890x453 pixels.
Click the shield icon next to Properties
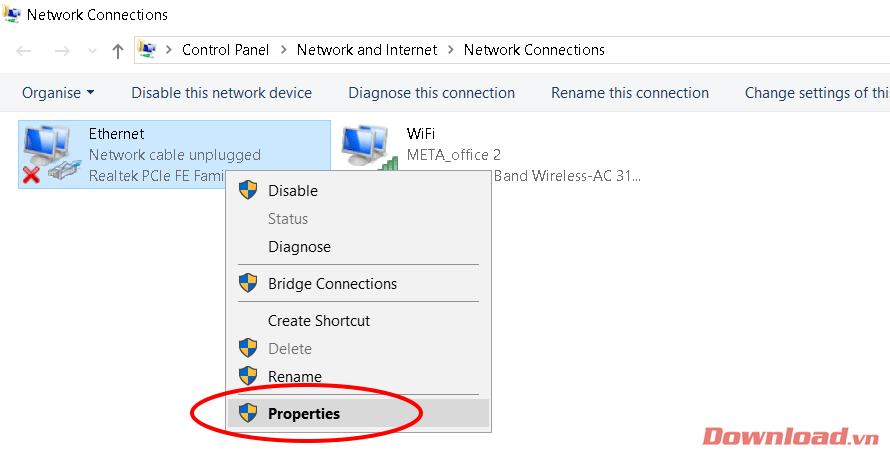click(x=248, y=413)
